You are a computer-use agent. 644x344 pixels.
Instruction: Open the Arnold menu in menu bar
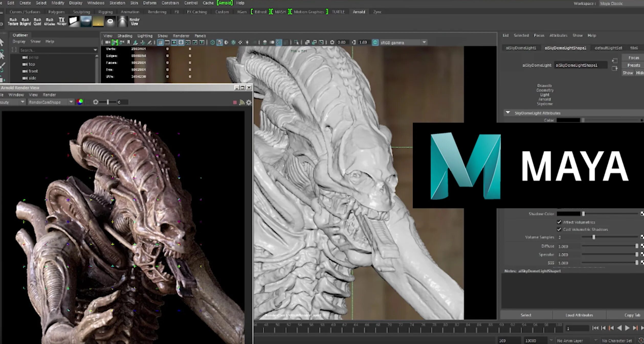[225, 3]
